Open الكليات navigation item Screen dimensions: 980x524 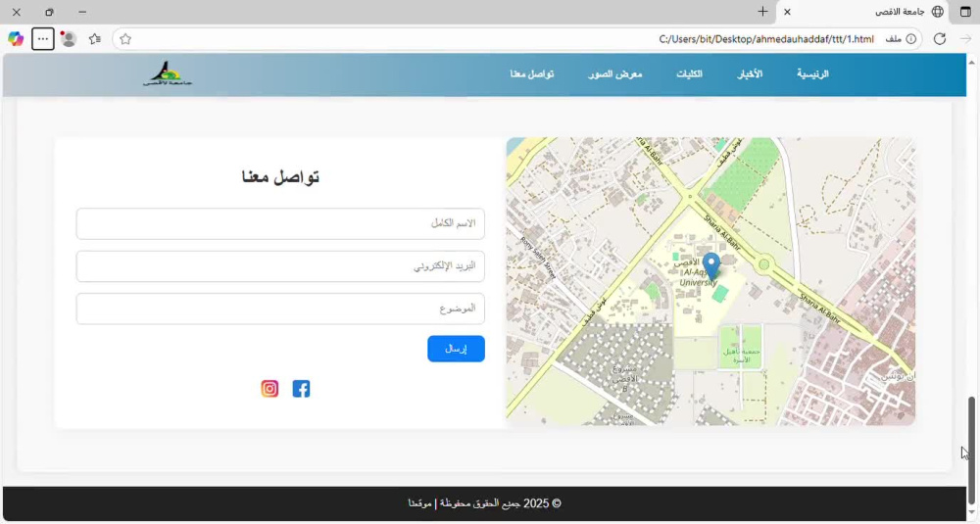[x=689, y=73]
